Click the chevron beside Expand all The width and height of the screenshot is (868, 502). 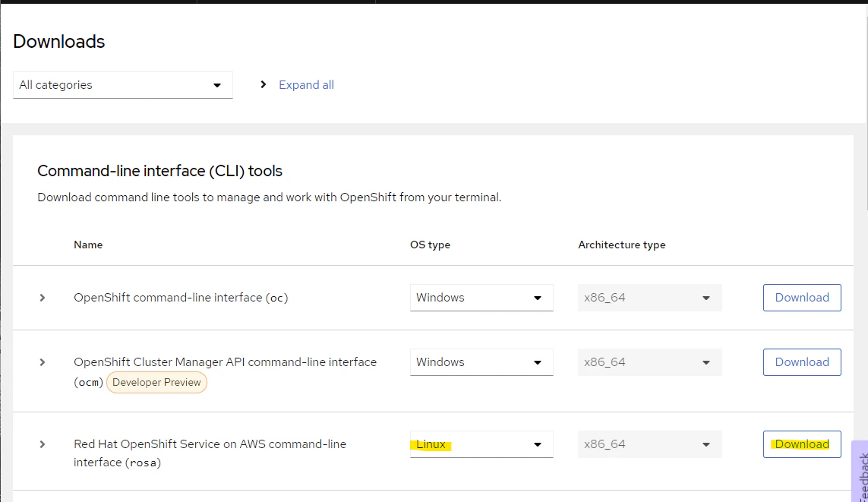point(264,85)
